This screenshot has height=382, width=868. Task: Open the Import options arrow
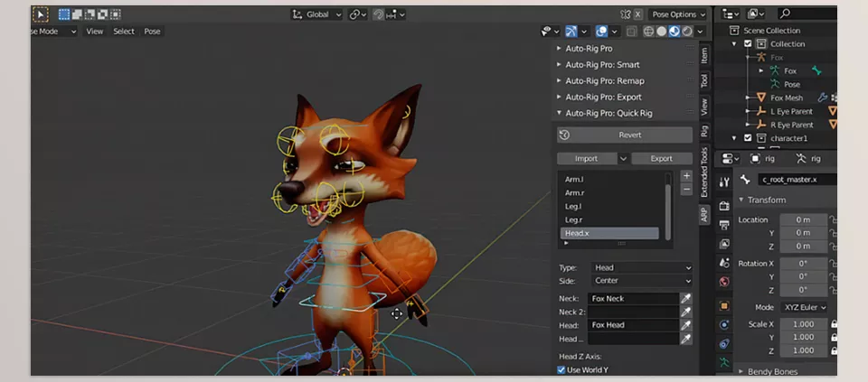pyautogui.click(x=623, y=159)
